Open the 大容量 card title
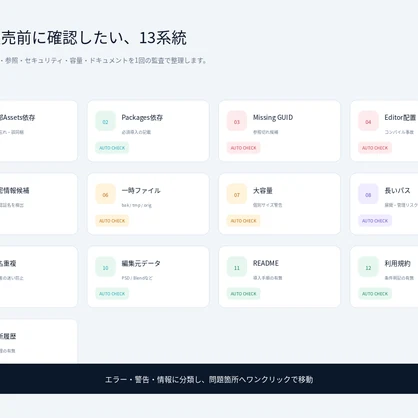This screenshot has width=418, height=418. pyautogui.click(x=263, y=190)
